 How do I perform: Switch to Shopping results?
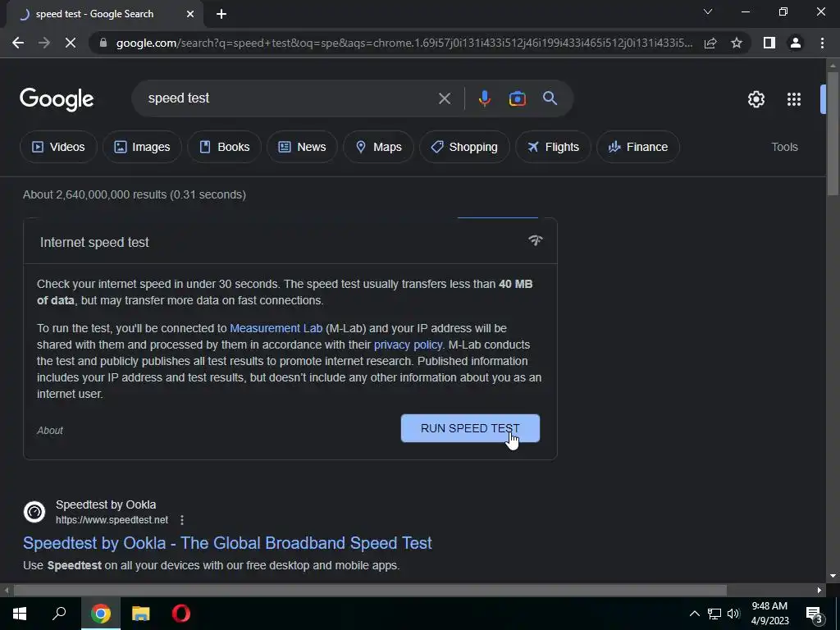[x=464, y=147]
